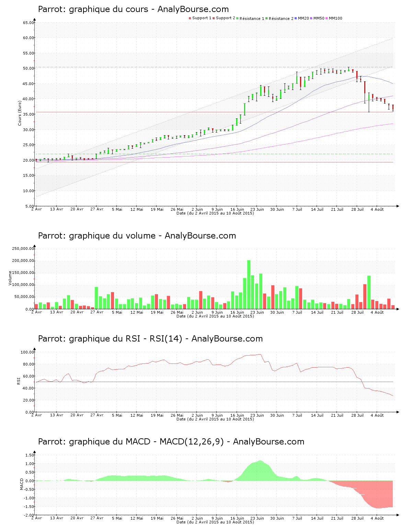The image size is (412, 532).
Task: Click the 'MACD' vertical axis label
Action: (x=22, y=484)
